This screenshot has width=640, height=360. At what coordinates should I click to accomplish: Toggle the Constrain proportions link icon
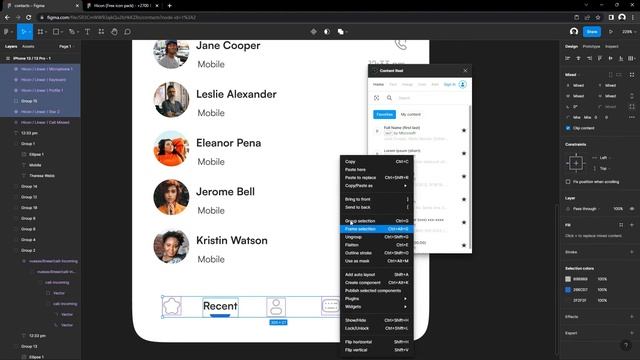point(632,96)
